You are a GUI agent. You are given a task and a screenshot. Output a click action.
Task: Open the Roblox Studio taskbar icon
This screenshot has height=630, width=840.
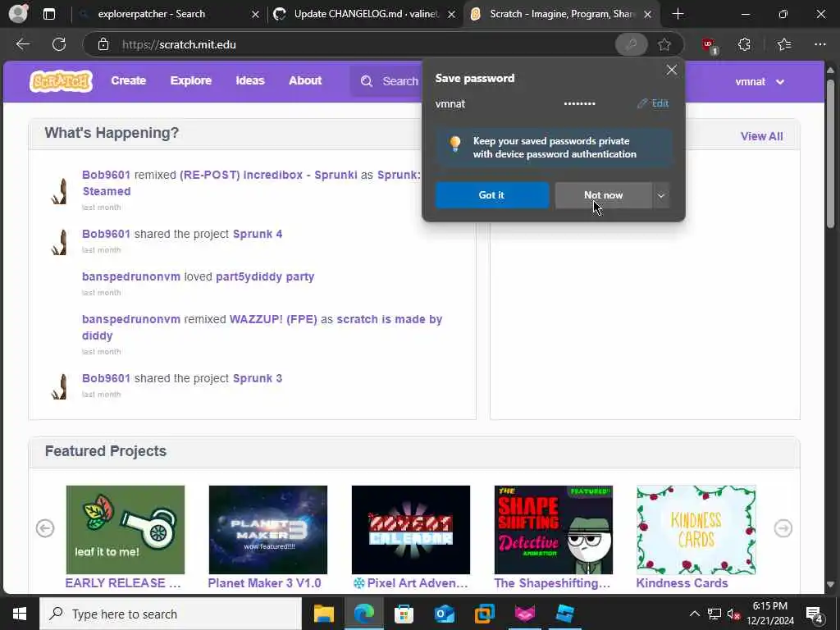[x=564, y=614]
